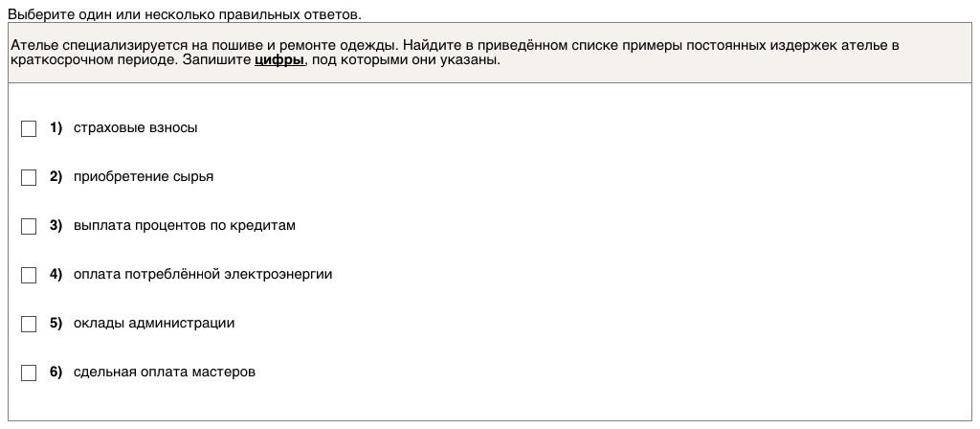This screenshot has width=980, height=429.
Task: Check the box for страховые взносы
Action: pyautogui.click(x=29, y=128)
